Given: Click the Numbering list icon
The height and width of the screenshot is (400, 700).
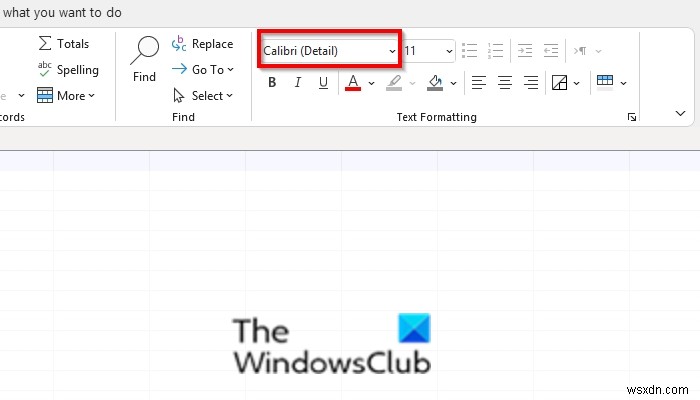Looking at the screenshot, I should point(496,51).
